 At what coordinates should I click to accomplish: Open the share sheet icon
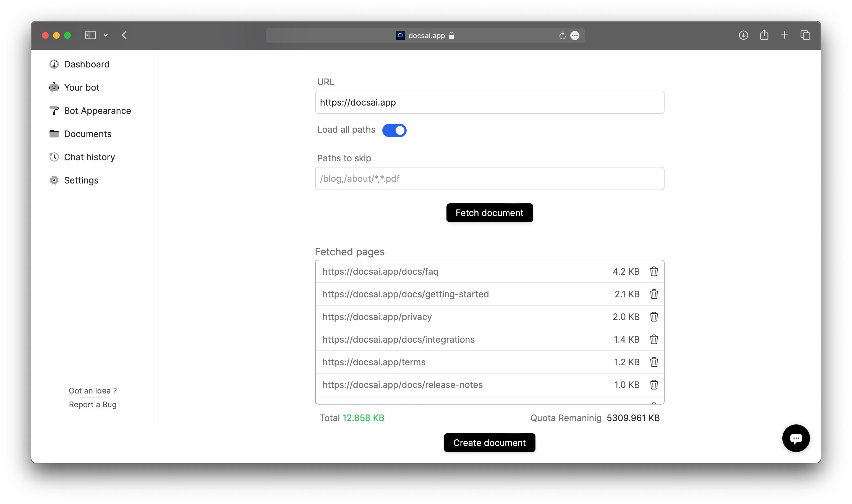[764, 35]
